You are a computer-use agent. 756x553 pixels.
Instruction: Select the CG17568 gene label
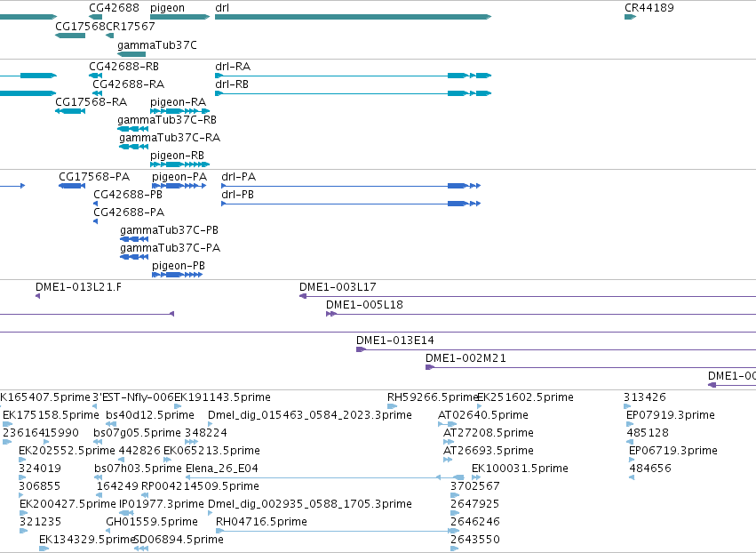point(80,27)
